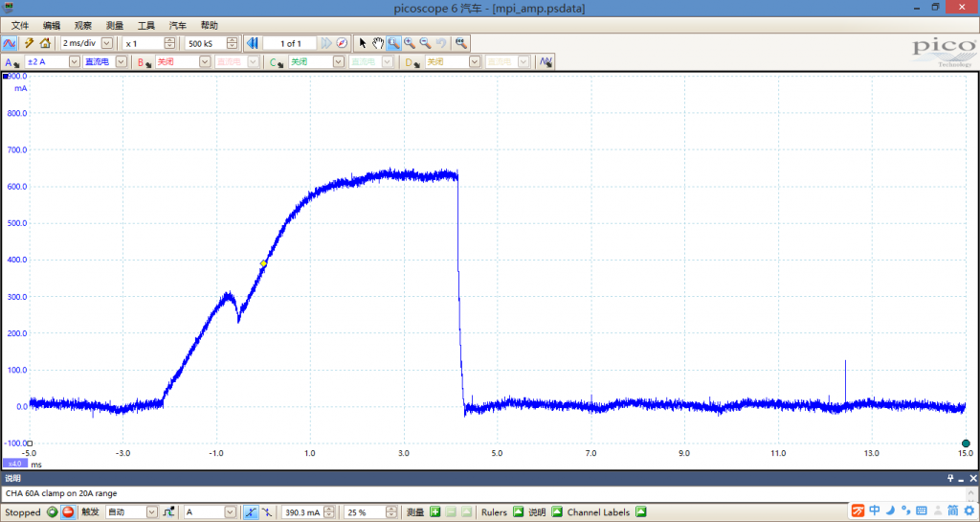The height and width of the screenshot is (522, 980).
Task: Click the green start capture button
Action: (53, 512)
